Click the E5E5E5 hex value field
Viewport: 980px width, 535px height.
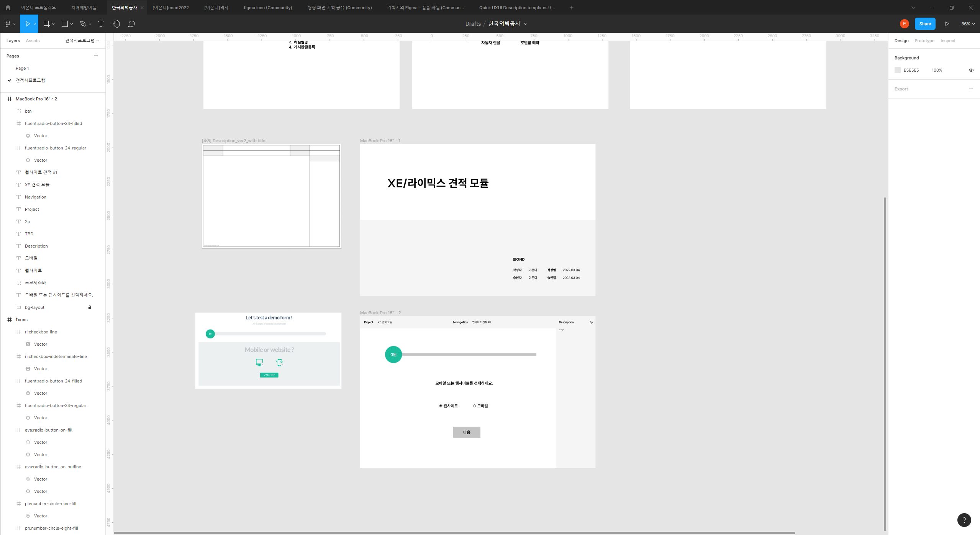911,70
